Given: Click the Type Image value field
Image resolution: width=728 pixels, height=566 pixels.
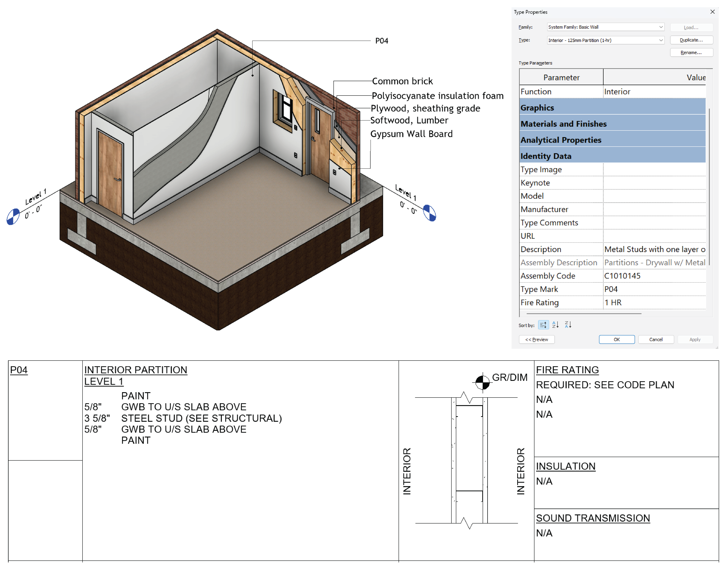Looking at the screenshot, I should coord(654,169).
